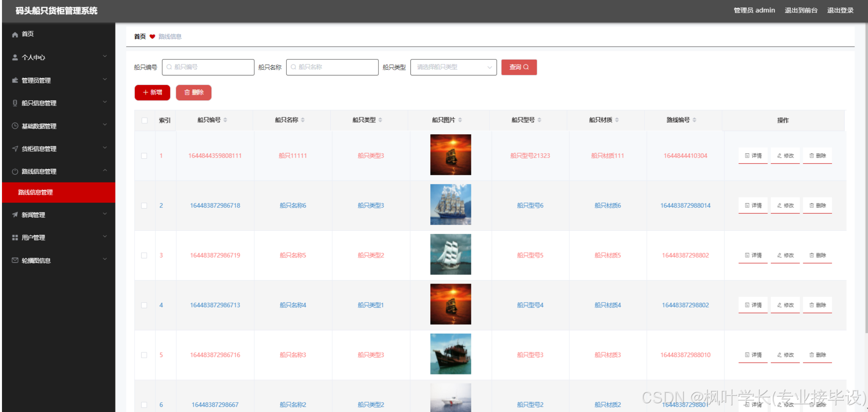Open ship thumbnail in row 船只名称5
The height and width of the screenshot is (412, 868).
pos(450,254)
